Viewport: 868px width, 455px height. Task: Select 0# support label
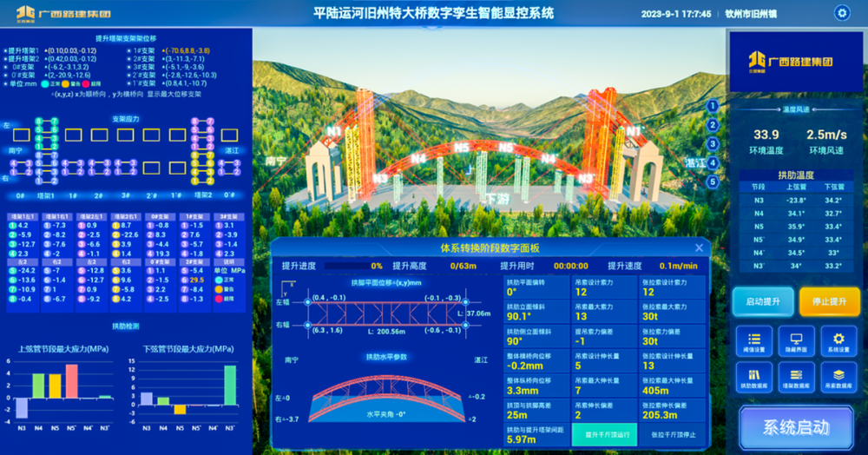pyautogui.click(x=20, y=195)
